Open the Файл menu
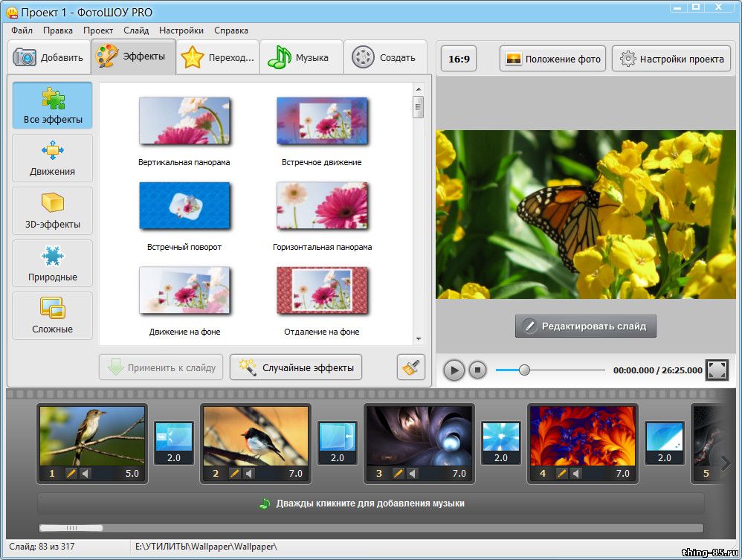 [x=22, y=30]
